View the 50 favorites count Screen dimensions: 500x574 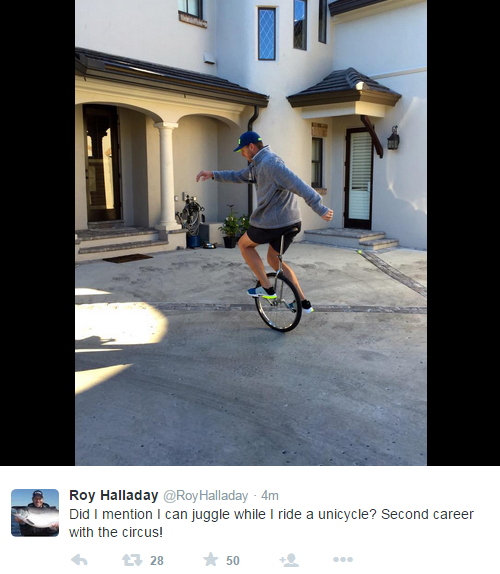tap(232, 560)
